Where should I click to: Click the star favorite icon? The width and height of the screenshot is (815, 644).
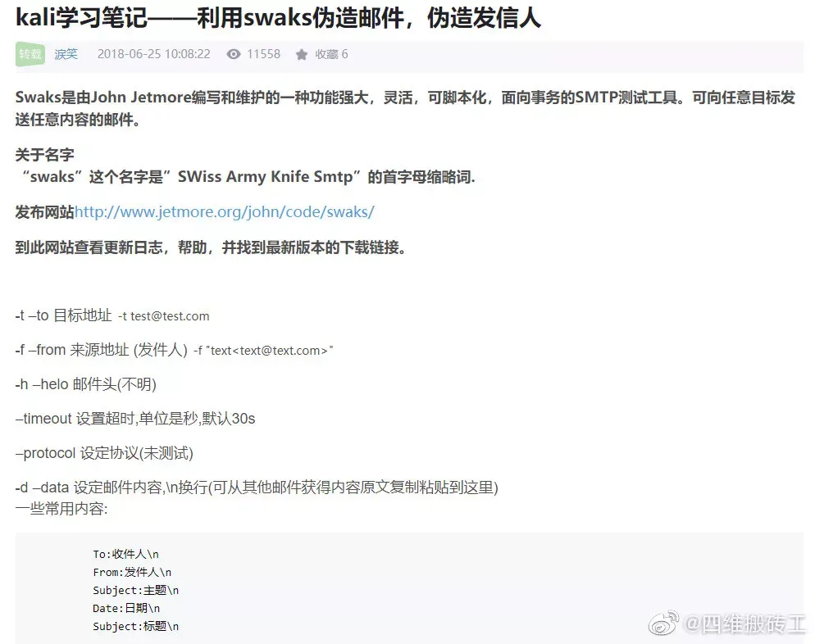tap(302, 54)
